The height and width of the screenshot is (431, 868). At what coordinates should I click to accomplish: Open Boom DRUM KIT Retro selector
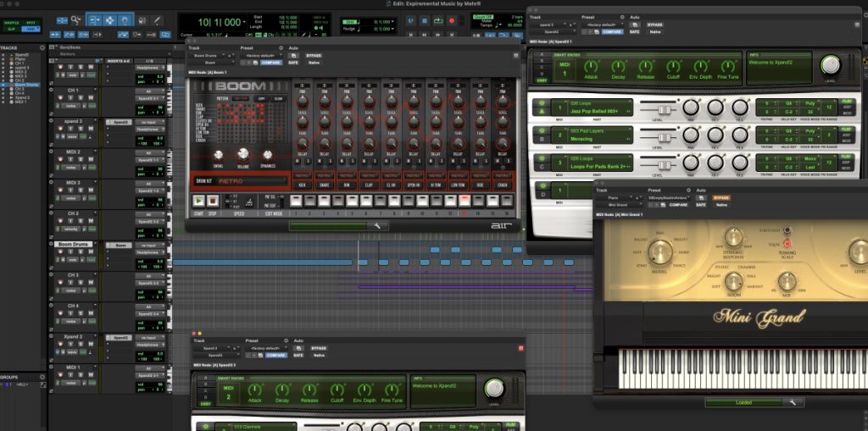(x=242, y=181)
